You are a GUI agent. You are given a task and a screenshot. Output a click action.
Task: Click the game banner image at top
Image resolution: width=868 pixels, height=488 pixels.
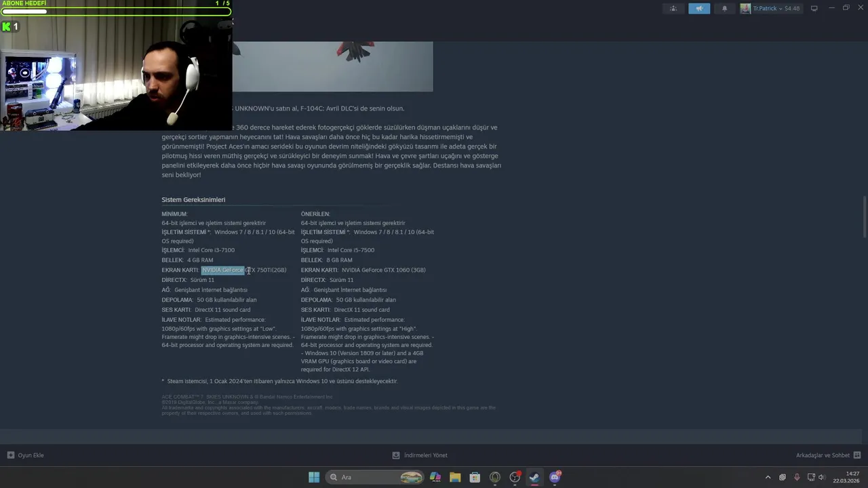click(x=332, y=66)
